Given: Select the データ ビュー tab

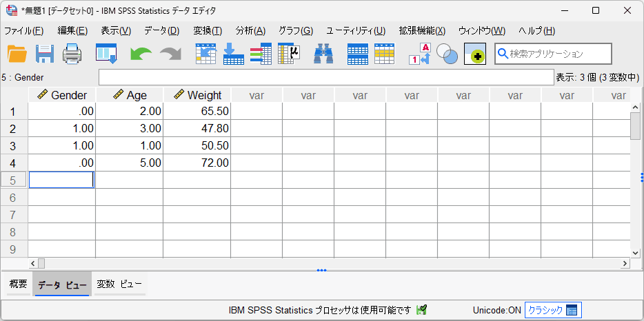Looking at the screenshot, I should [x=62, y=285].
